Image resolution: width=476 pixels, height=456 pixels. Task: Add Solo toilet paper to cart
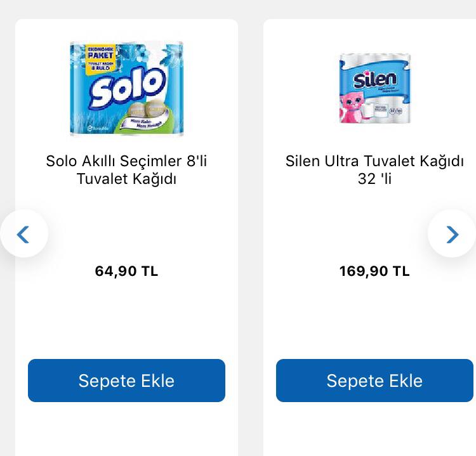(126, 381)
